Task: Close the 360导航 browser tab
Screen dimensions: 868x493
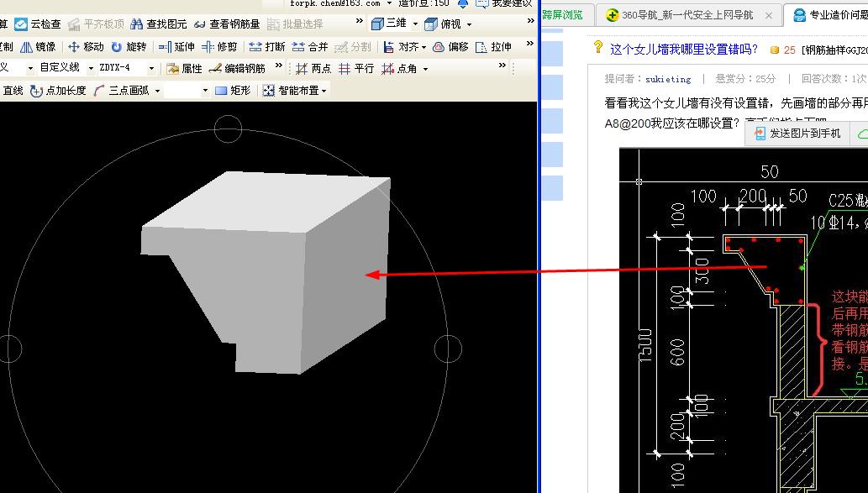Action: click(768, 15)
